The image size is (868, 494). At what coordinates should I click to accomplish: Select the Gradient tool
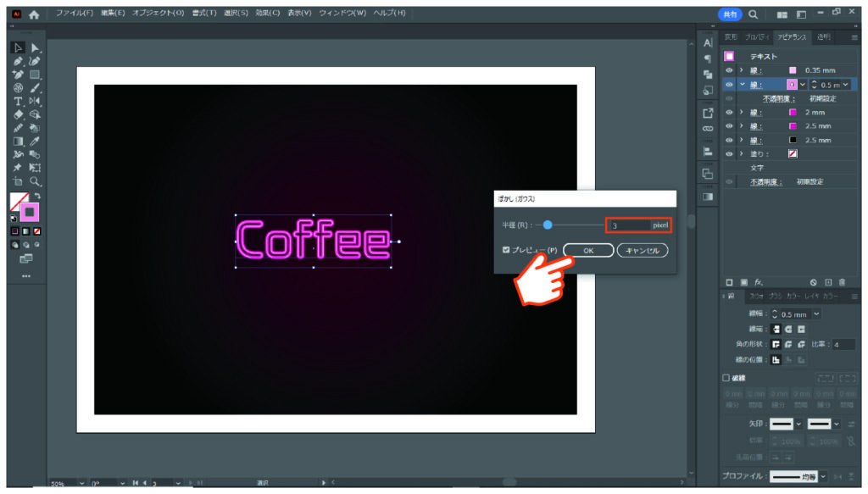18,141
